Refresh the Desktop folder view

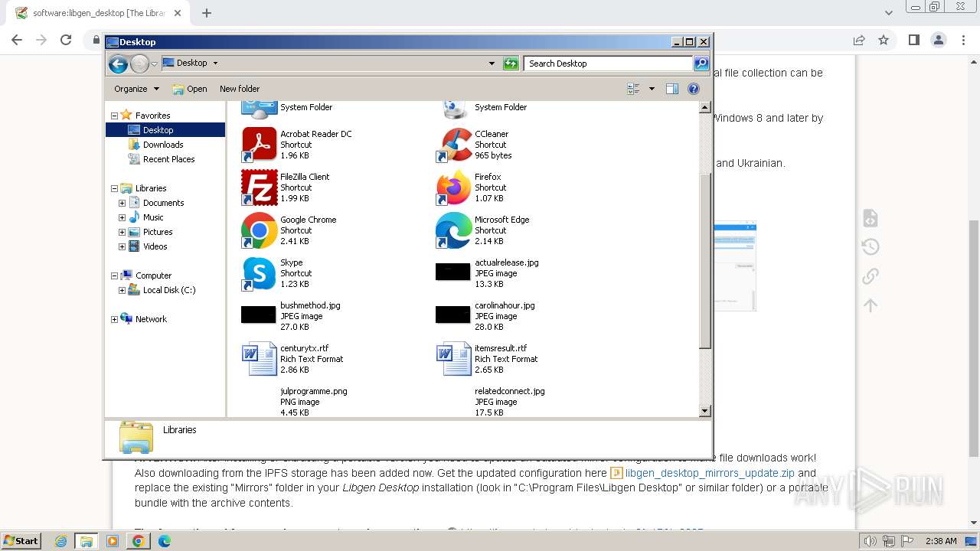(511, 64)
